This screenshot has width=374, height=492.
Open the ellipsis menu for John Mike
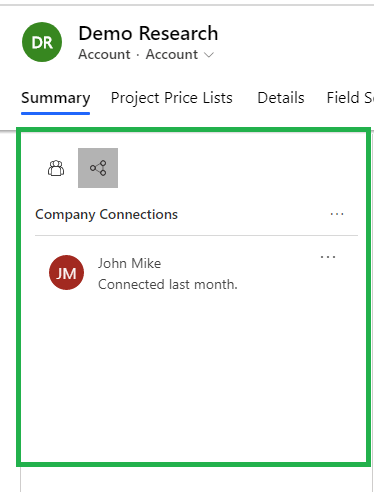(x=328, y=257)
